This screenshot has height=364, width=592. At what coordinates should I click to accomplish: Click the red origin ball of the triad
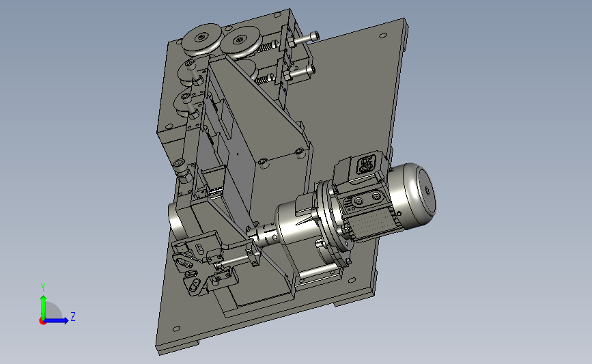(42, 322)
